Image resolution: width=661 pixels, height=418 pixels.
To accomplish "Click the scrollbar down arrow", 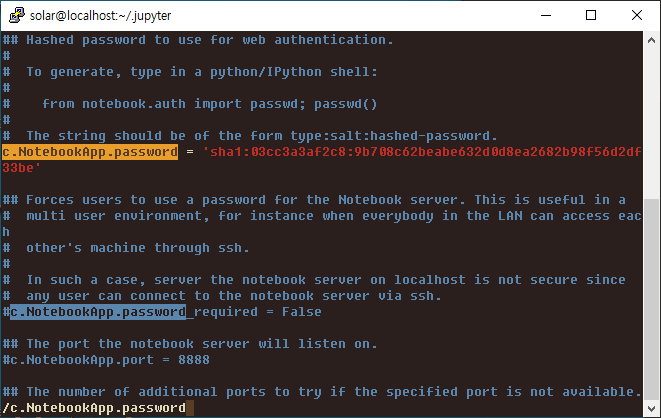I will pyautogui.click(x=651, y=408).
